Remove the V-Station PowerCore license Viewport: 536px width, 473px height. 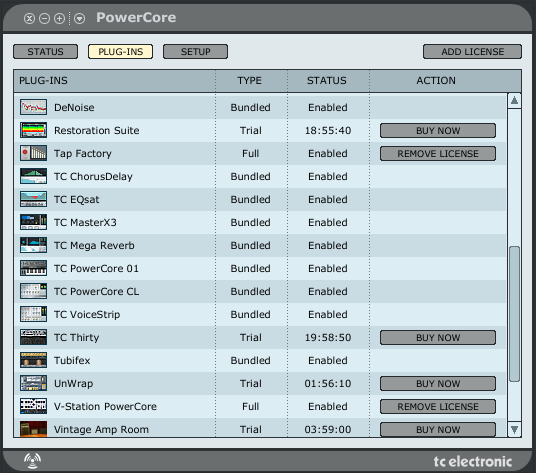(x=438, y=407)
